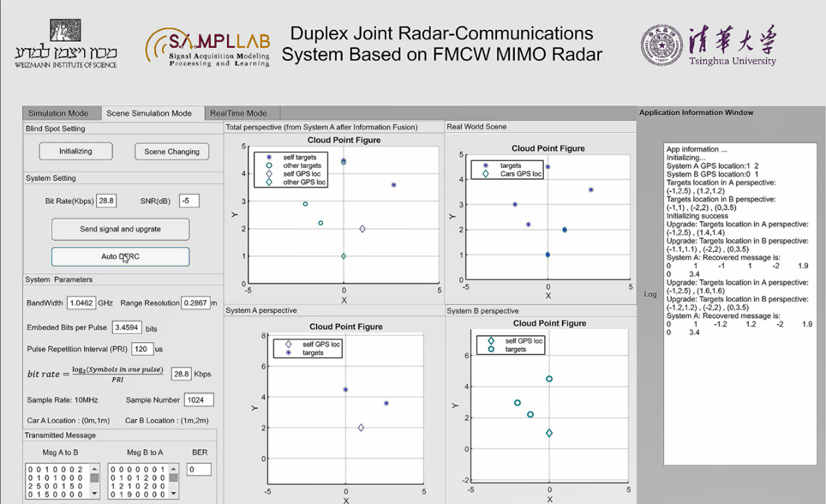Click the Bit Rate(Kbps) input field

click(x=106, y=201)
